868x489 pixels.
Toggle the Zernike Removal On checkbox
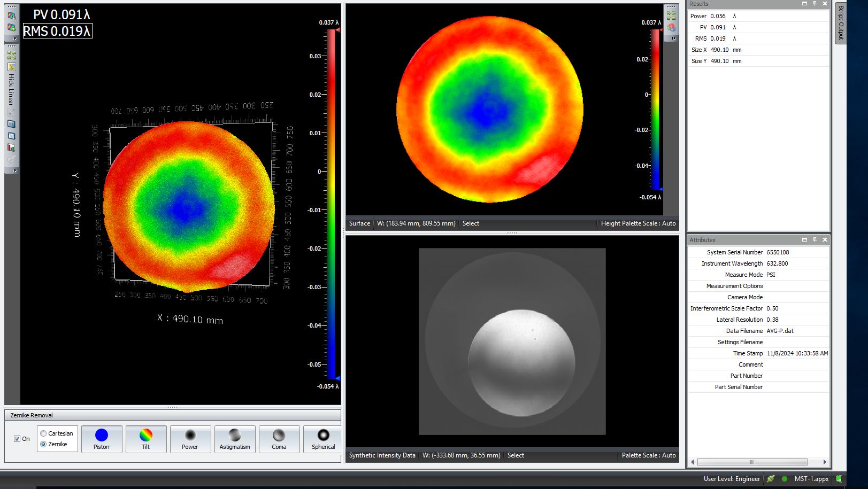(x=17, y=439)
